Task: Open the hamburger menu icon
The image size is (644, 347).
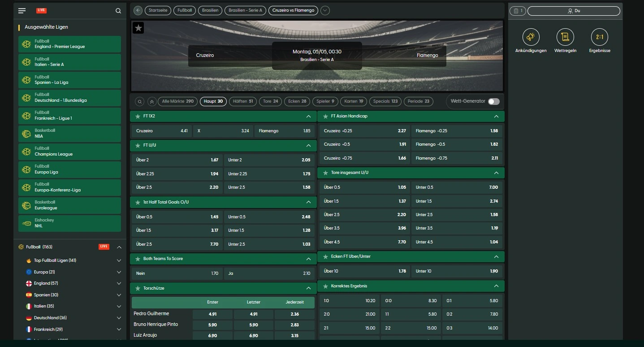Action: coord(22,11)
